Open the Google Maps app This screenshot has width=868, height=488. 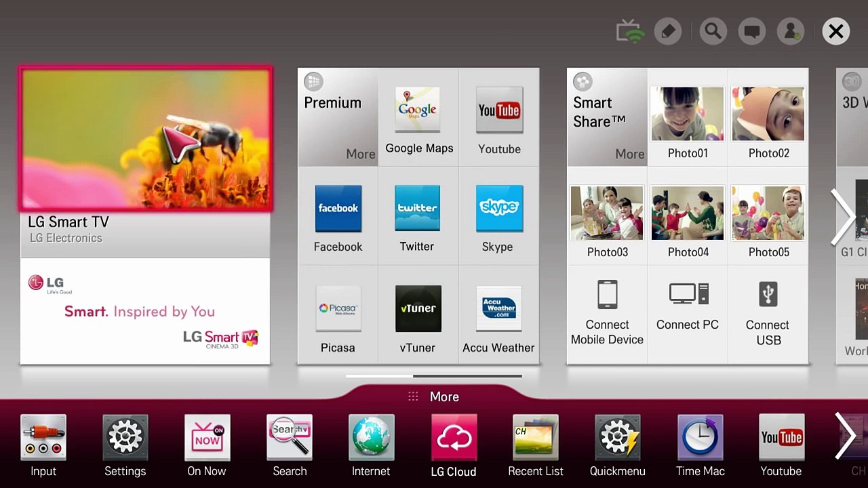(418, 118)
